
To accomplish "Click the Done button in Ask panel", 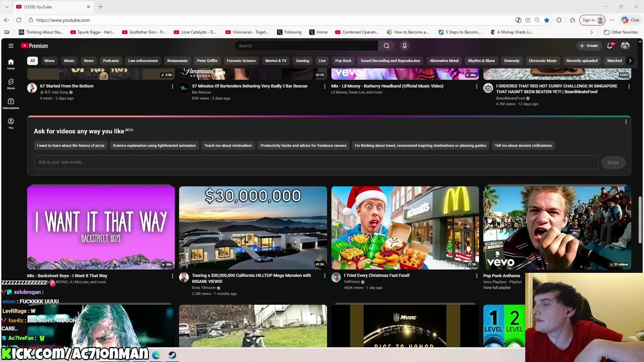I will 613,162.
